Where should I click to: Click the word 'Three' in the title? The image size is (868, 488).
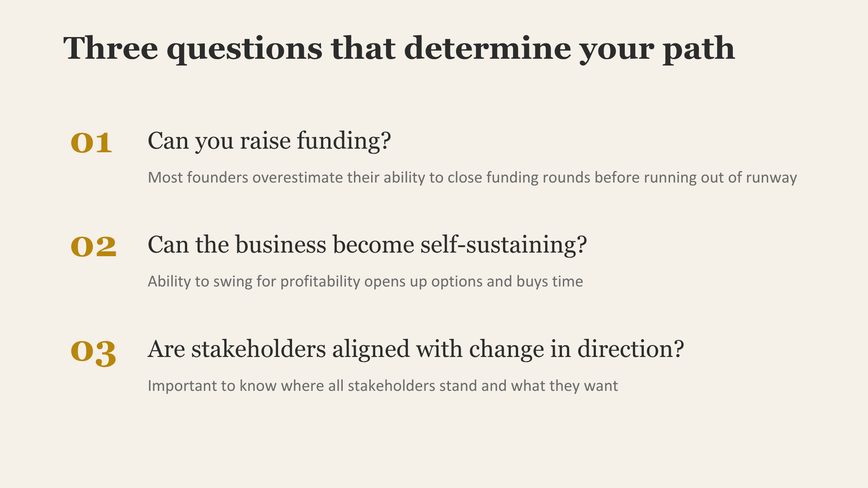pyautogui.click(x=111, y=48)
